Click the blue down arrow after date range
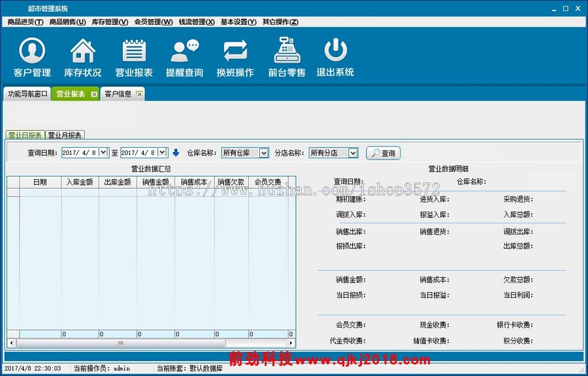 click(x=176, y=153)
